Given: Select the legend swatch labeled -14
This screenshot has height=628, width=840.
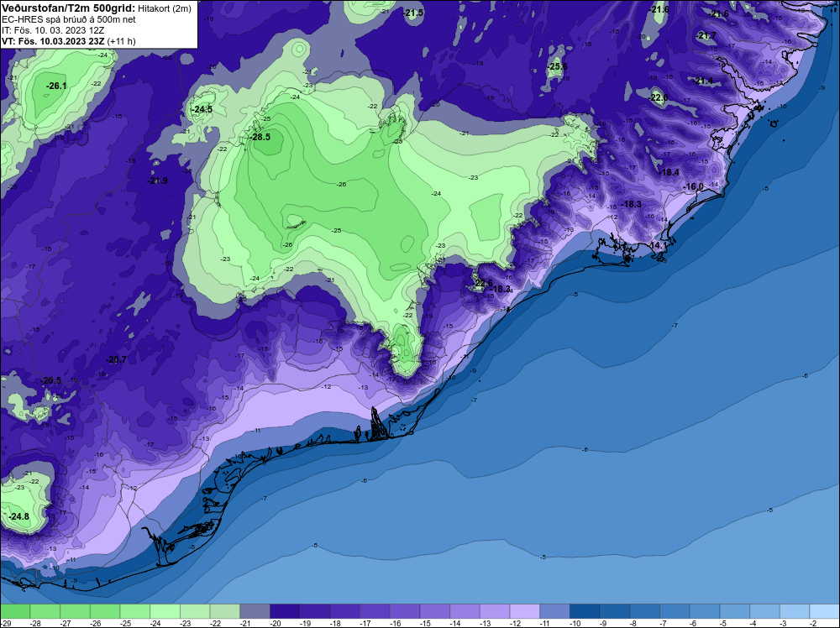Looking at the screenshot, I should (465, 611).
